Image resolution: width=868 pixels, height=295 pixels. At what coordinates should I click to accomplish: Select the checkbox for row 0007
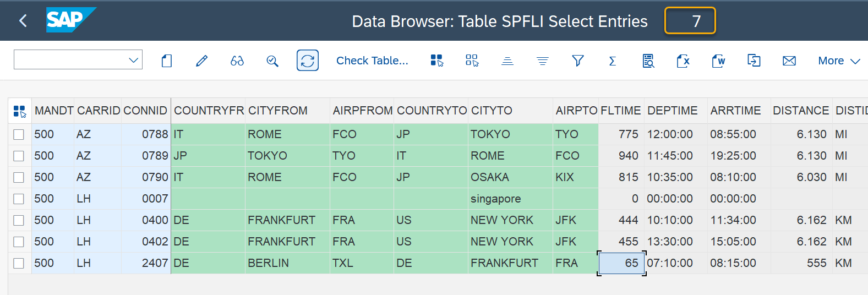click(19, 199)
